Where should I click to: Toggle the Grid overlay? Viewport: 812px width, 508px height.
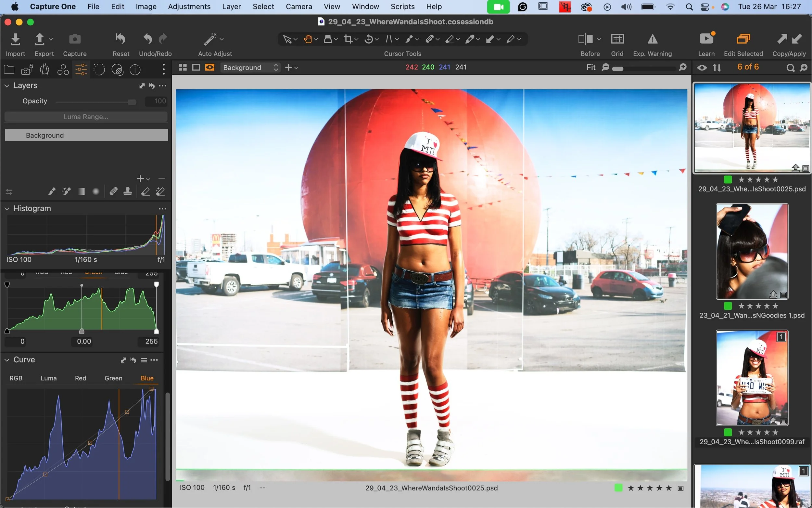[x=617, y=39]
